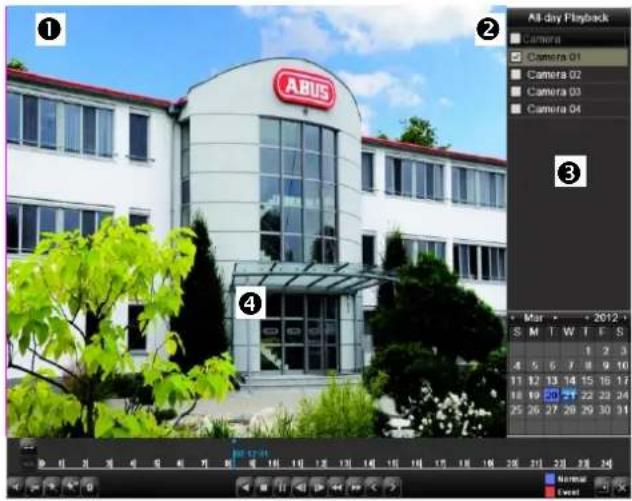The width and height of the screenshot is (632, 501).
Task: Click the '2012' year label
Action: click(x=605, y=318)
